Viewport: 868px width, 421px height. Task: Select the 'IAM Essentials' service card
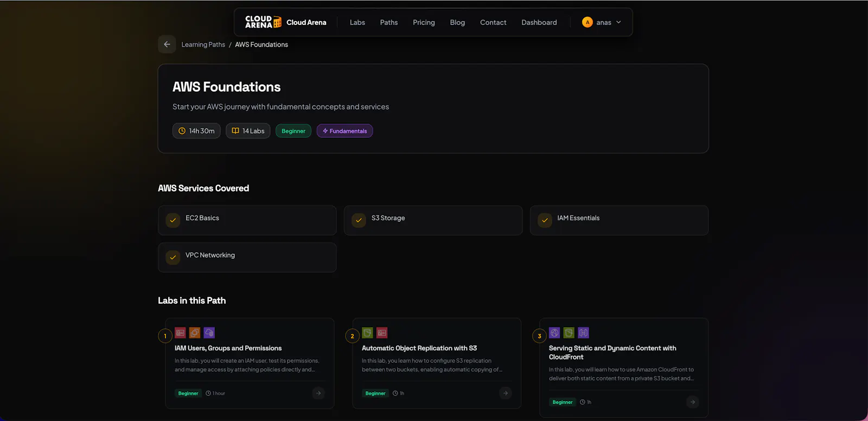click(619, 220)
